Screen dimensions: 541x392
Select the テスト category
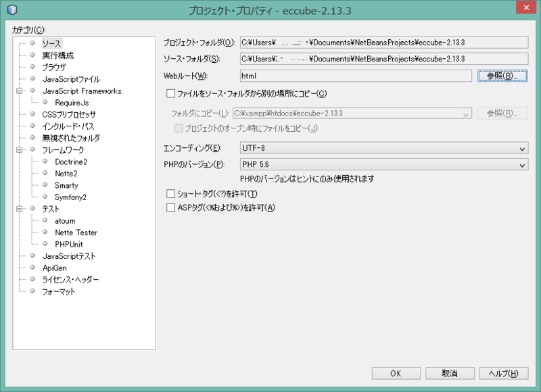click(51, 209)
